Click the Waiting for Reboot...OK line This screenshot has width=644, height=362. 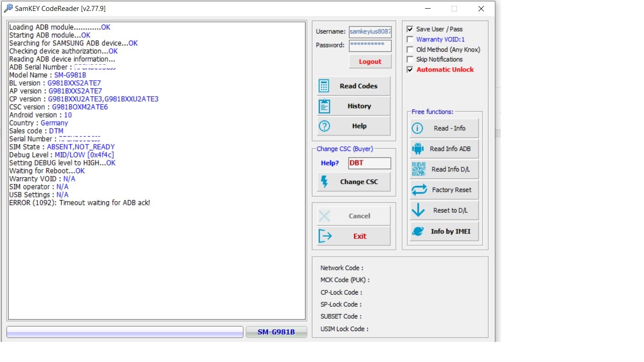47,171
